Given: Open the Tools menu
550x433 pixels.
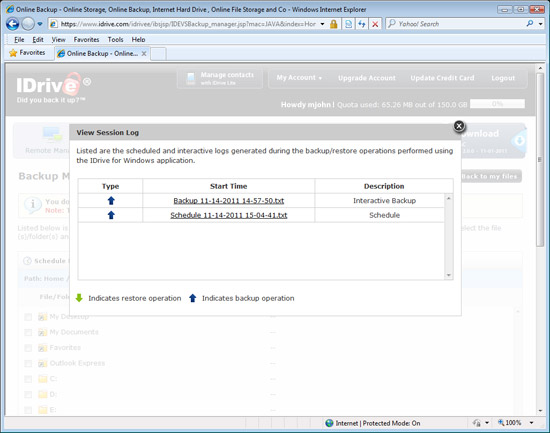Looking at the screenshot, I should click(x=115, y=40).
